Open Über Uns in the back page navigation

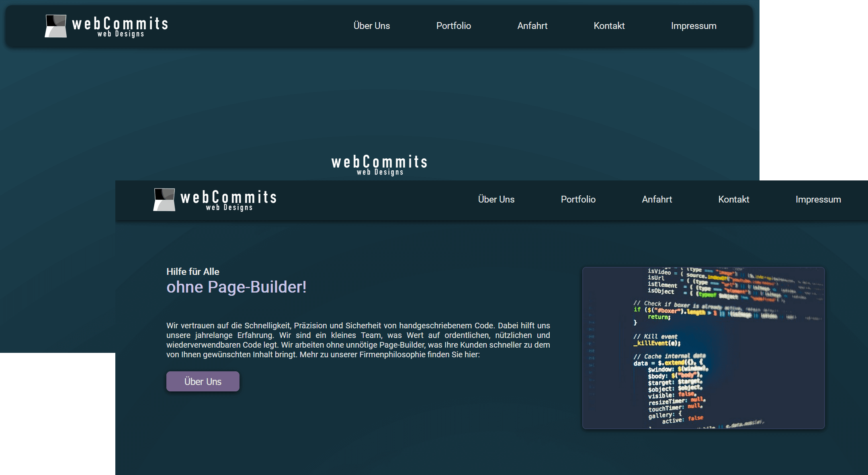372,26
